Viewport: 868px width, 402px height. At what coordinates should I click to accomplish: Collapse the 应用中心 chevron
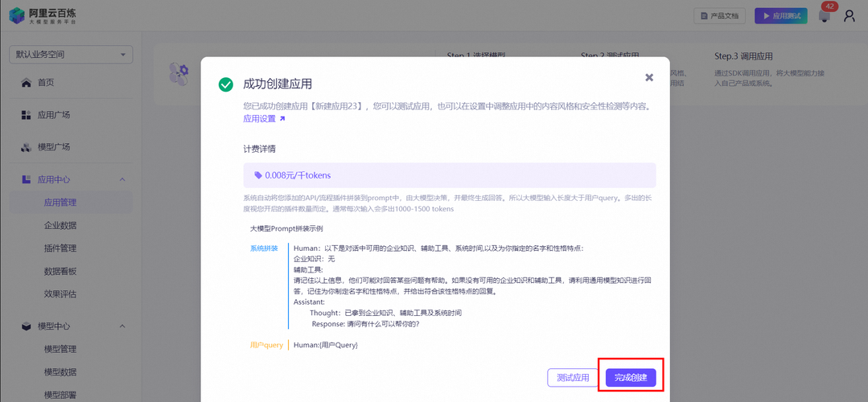[x=122, y=179]
